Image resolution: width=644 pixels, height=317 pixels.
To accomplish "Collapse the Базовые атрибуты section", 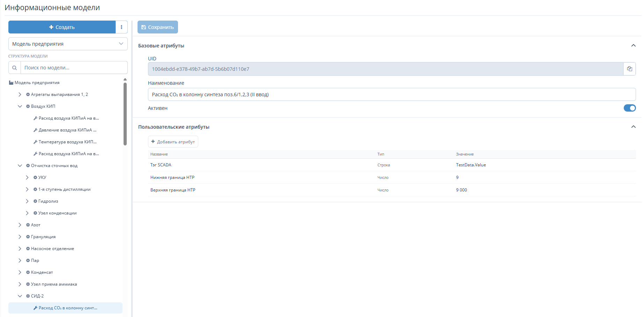I will click(633, 46).
